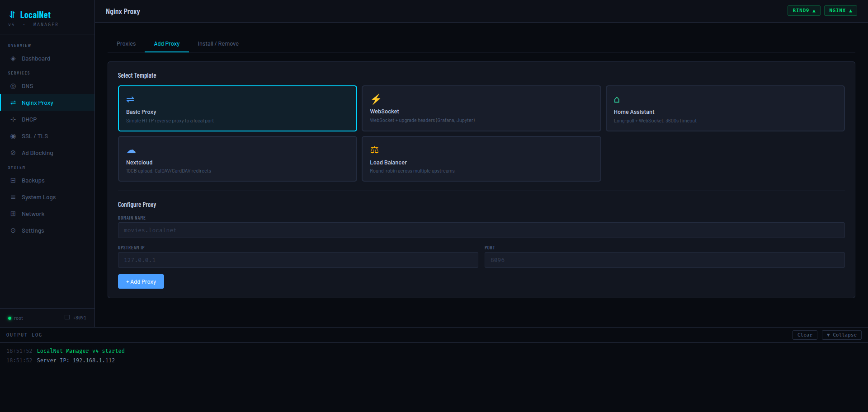This screenshot has height=412, width=868.
Task: Select the Nextcloud template description text
Action: [169, 171]
